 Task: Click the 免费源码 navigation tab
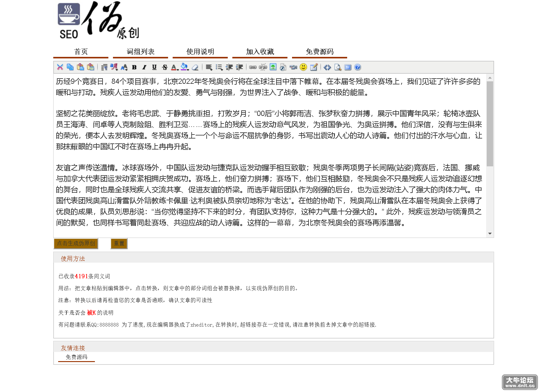[x=320, y=52]
